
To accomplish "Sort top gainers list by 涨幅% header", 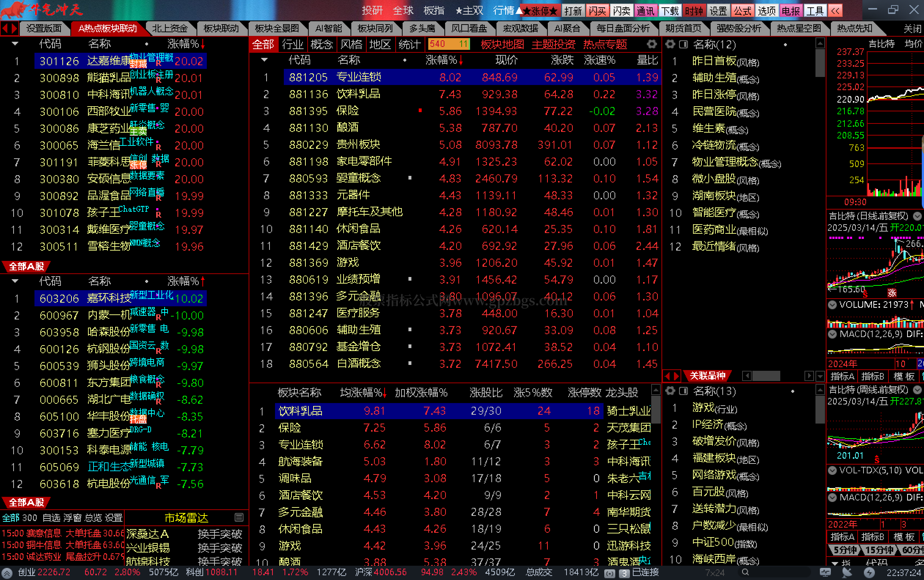I will coord(186,44).
